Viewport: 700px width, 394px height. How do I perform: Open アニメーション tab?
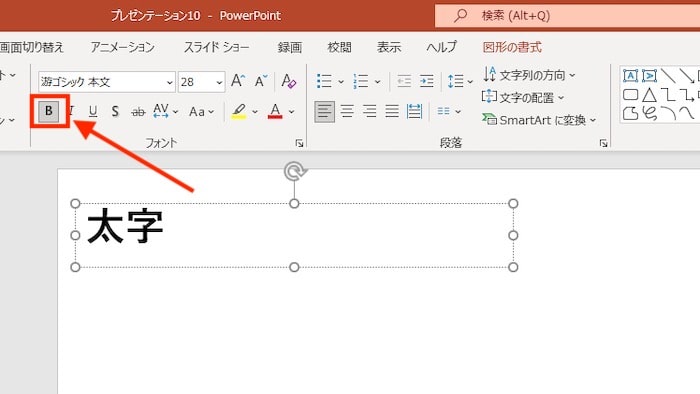122,47
